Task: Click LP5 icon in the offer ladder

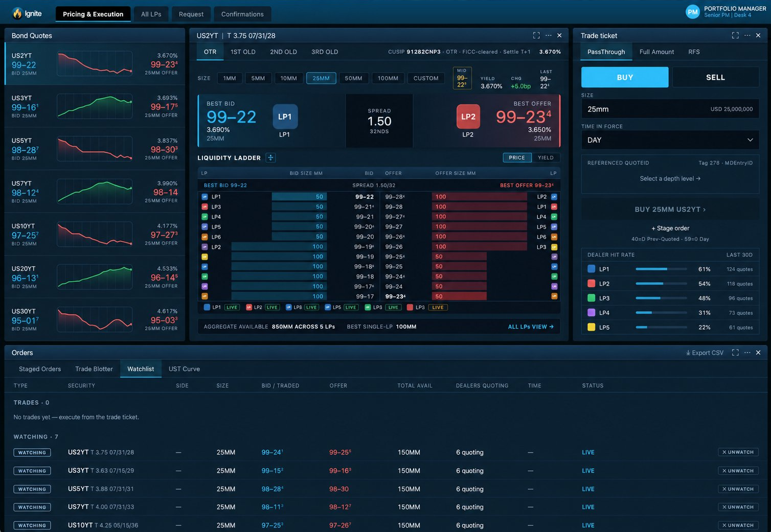Action: [x=554, y=227]
